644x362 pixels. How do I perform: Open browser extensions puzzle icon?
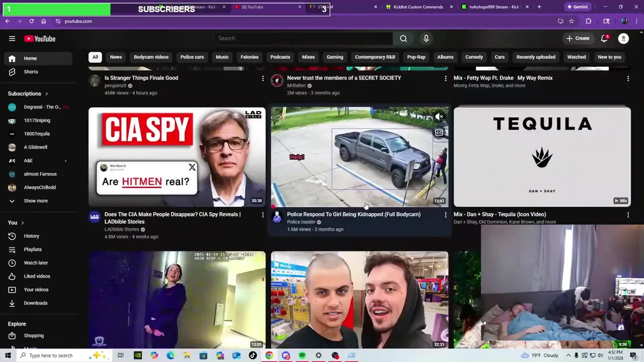(x=588, y=21)
